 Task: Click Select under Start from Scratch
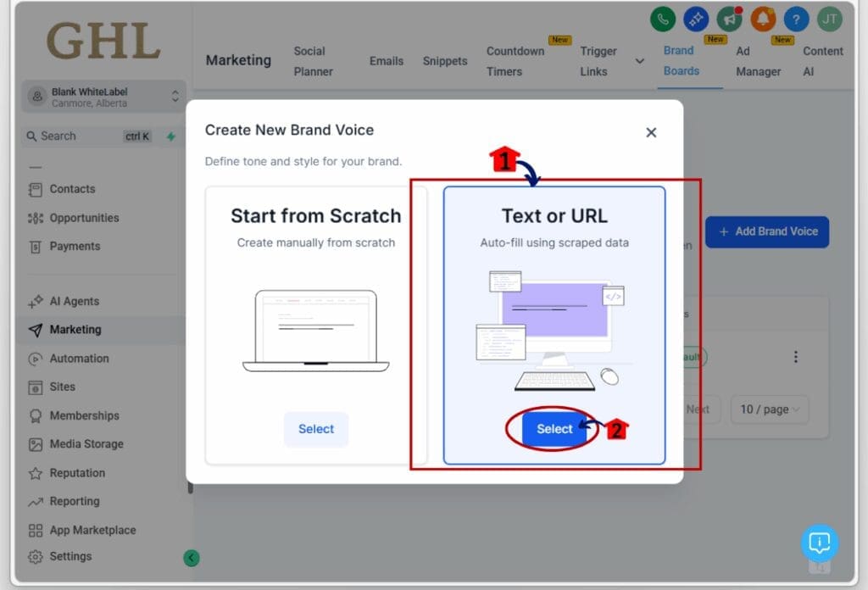point(316,429)
